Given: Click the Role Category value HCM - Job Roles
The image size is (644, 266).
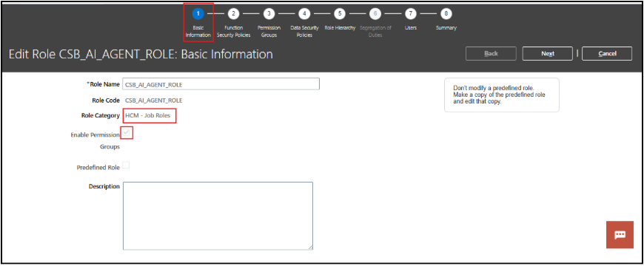Looking at the screenshot, I should pos(148,115).
